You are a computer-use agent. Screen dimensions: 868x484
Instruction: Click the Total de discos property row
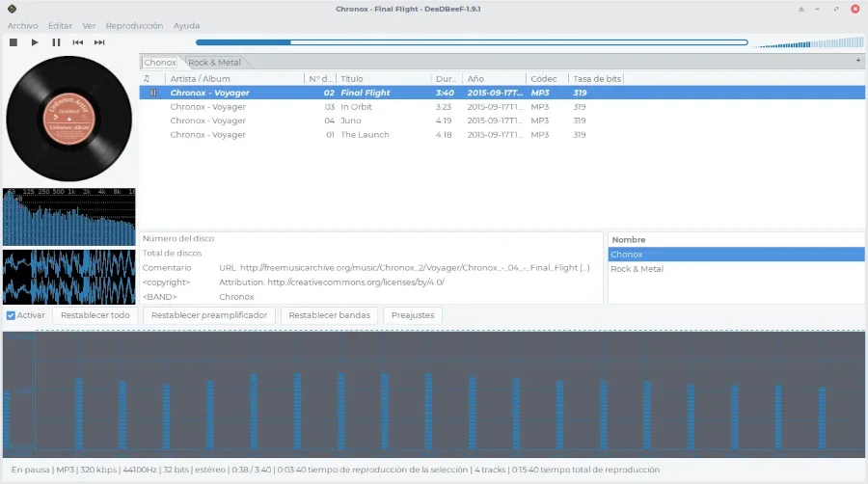[x=371, y=253]
